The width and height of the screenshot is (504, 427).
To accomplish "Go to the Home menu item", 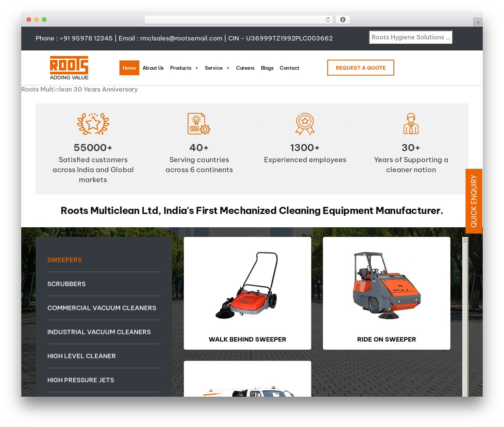I will (x=129, y=68).
